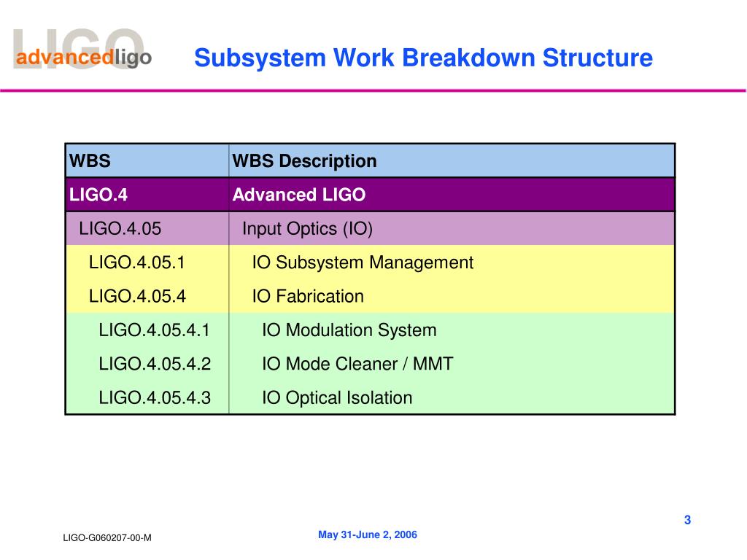Select the 'LIGO.4.05.4.3' code
This screenshot has width=747, height=560.
tap(155, 397)
